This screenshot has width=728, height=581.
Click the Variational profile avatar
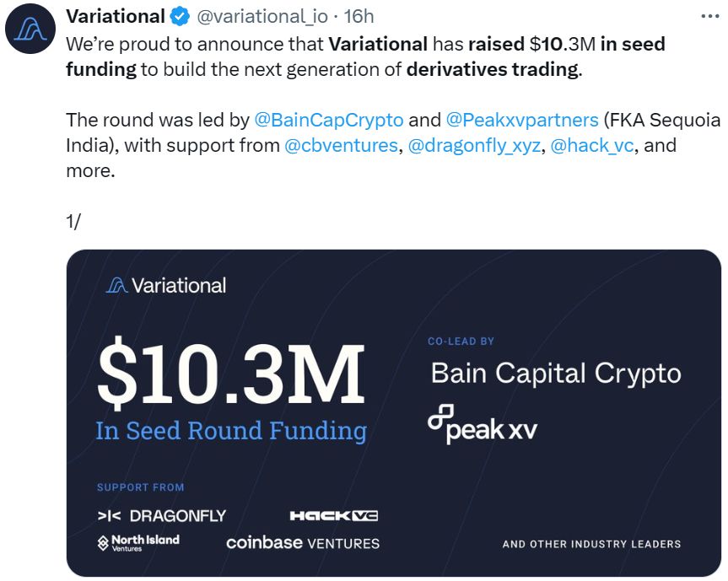point(32,34)
